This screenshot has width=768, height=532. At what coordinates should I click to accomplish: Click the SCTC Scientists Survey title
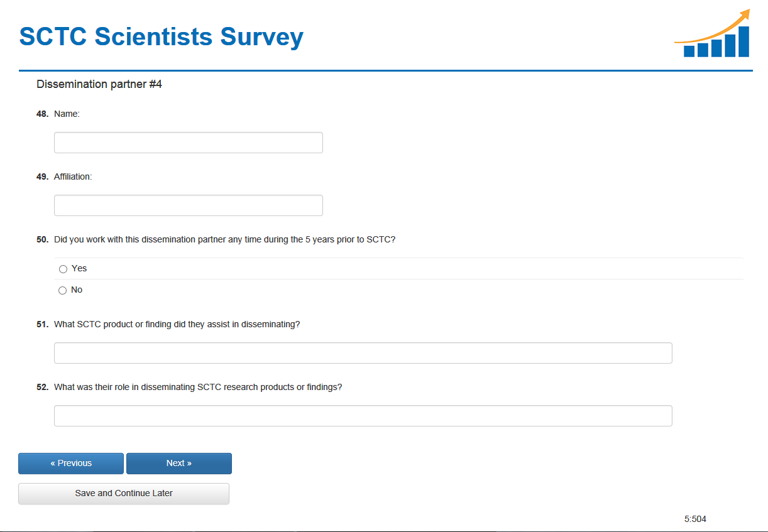[162, 36]
